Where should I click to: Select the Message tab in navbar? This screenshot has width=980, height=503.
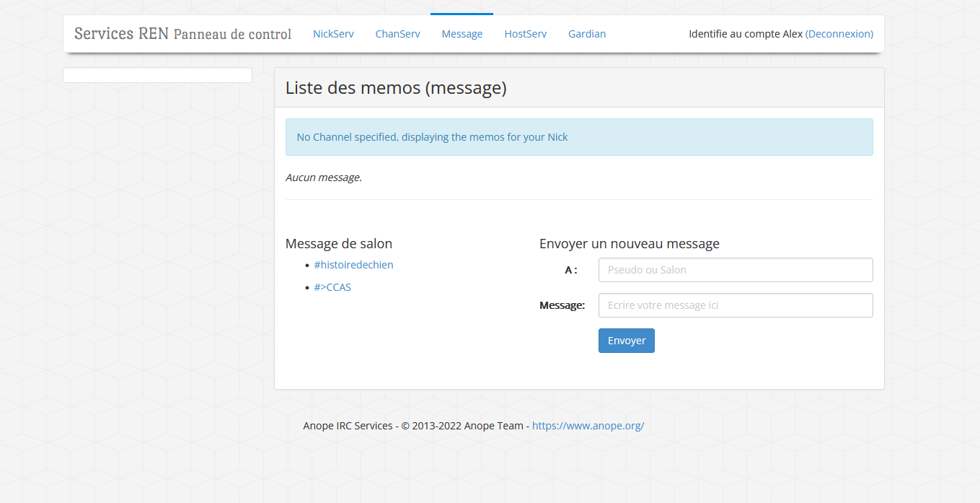(x=462, y=34)
